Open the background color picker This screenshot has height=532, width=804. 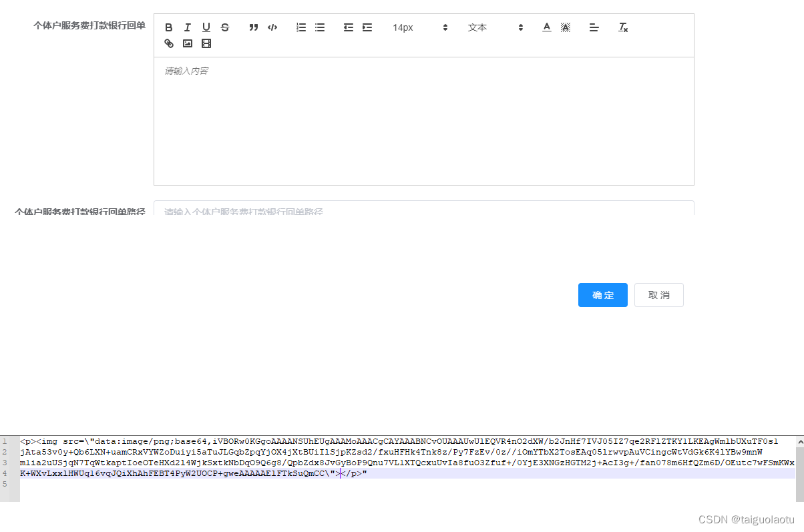566,27
